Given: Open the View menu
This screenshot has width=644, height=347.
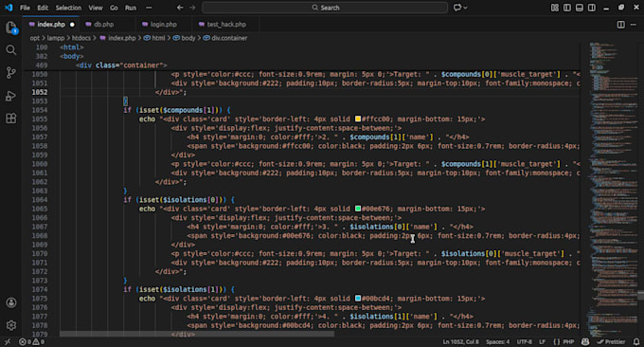Looking at the screenshot, I should 96,8.
